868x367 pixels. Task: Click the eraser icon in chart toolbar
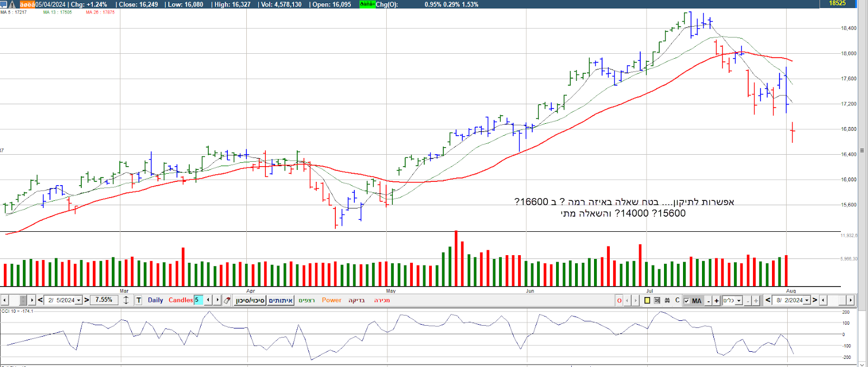227,300
